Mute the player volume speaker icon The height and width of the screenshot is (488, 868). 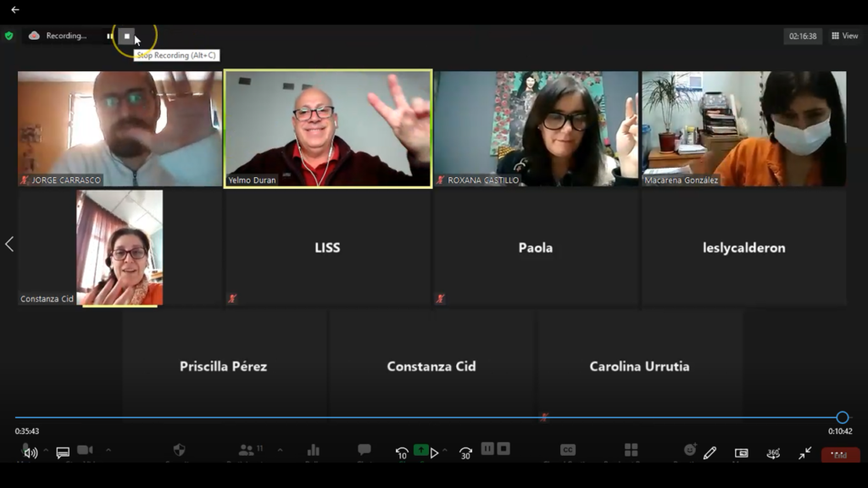point(31,453)
